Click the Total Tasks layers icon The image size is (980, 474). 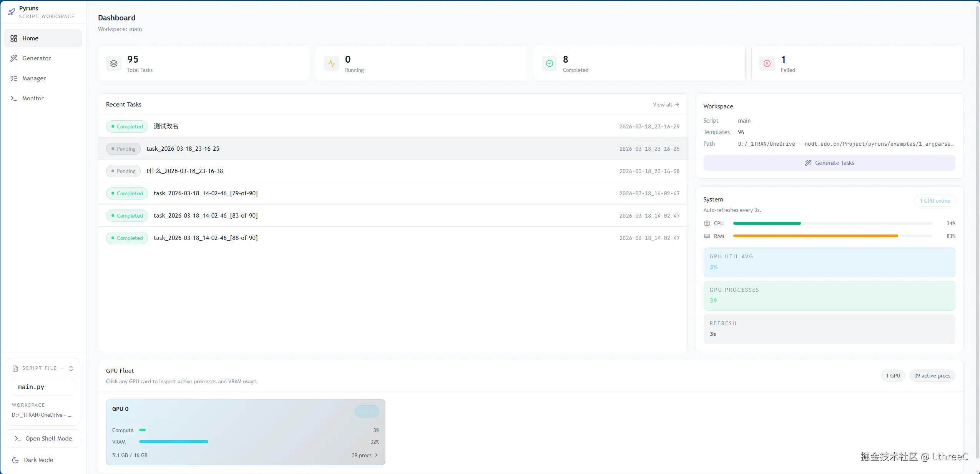(114, 63)
